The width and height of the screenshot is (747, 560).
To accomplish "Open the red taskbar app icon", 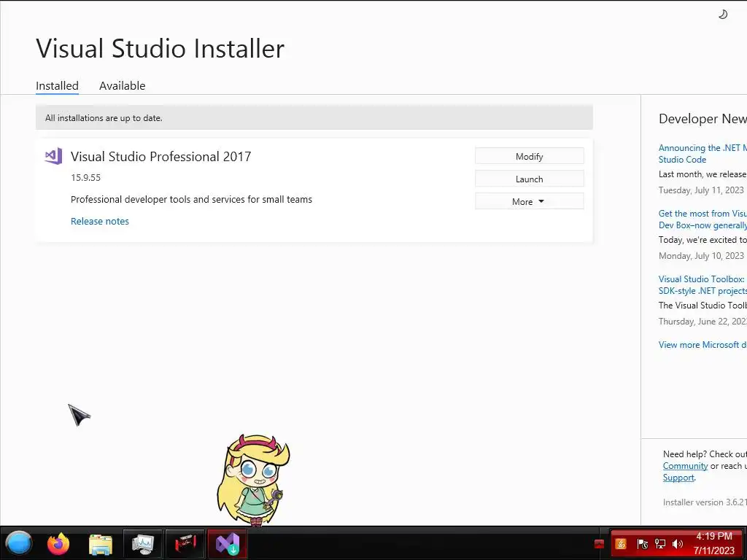I will [x=185, y=544].
